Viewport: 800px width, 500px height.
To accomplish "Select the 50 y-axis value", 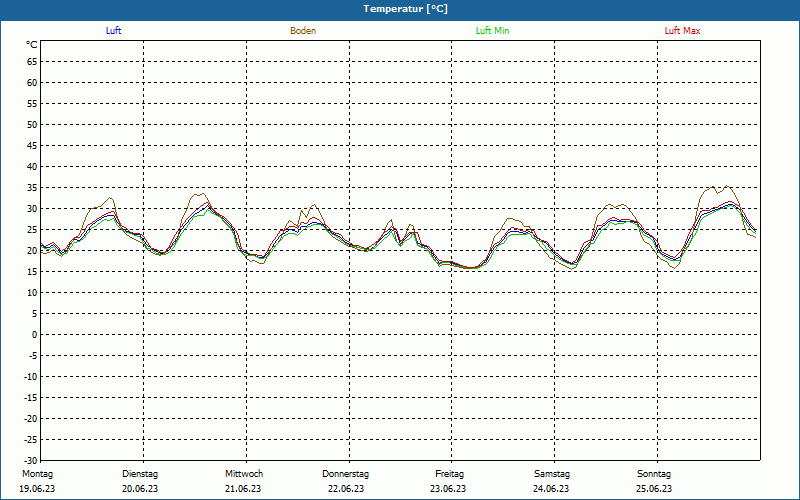I will tap(32, 124).
